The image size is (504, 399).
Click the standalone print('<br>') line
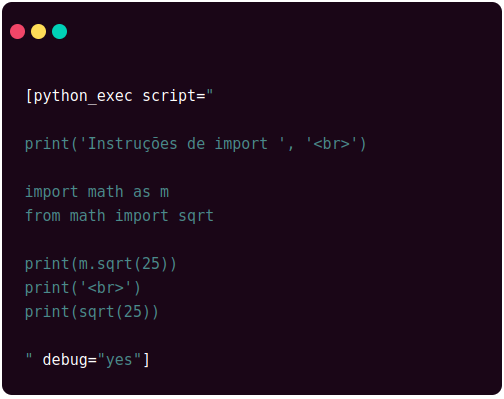pyautogui.click(x=83, y=288)
